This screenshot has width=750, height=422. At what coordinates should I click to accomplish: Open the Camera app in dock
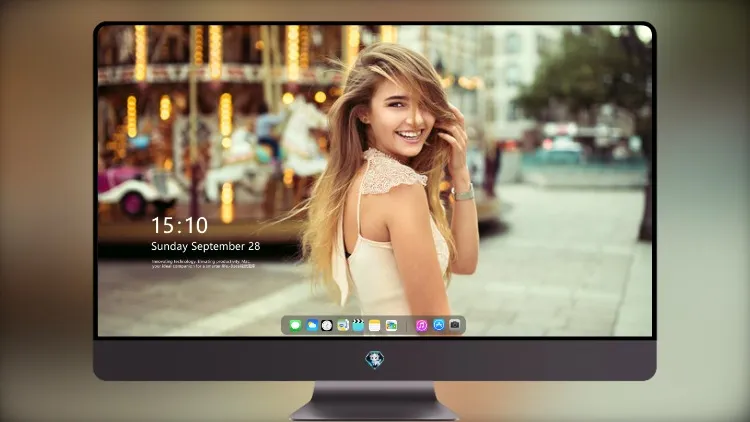point(454,325)
